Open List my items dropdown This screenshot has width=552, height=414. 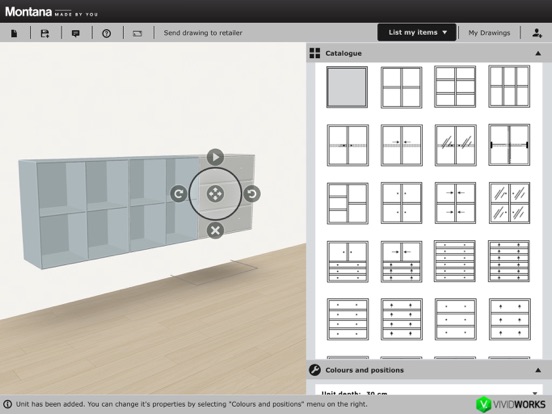(x=417, y=32)
